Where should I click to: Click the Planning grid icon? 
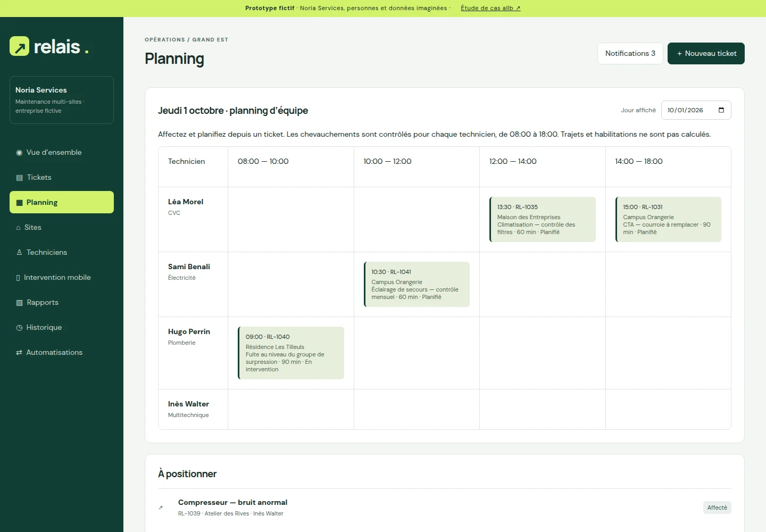[x=20, y=203]
